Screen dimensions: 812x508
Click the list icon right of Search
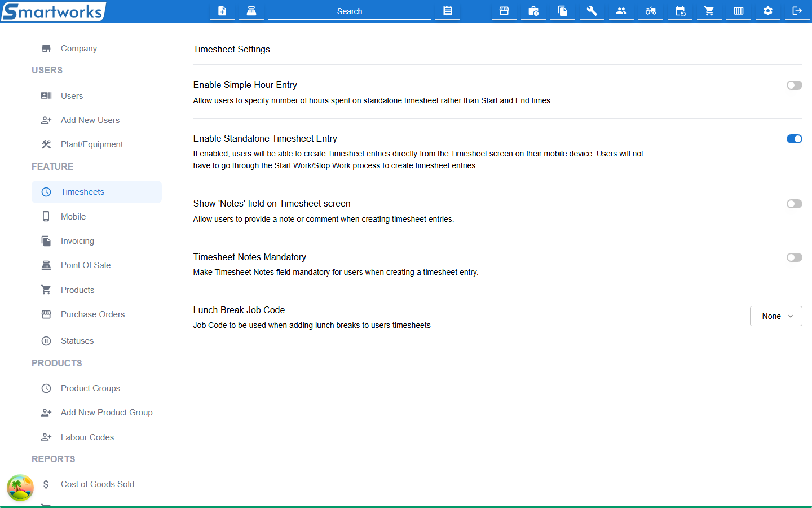(x=448, y=11)
